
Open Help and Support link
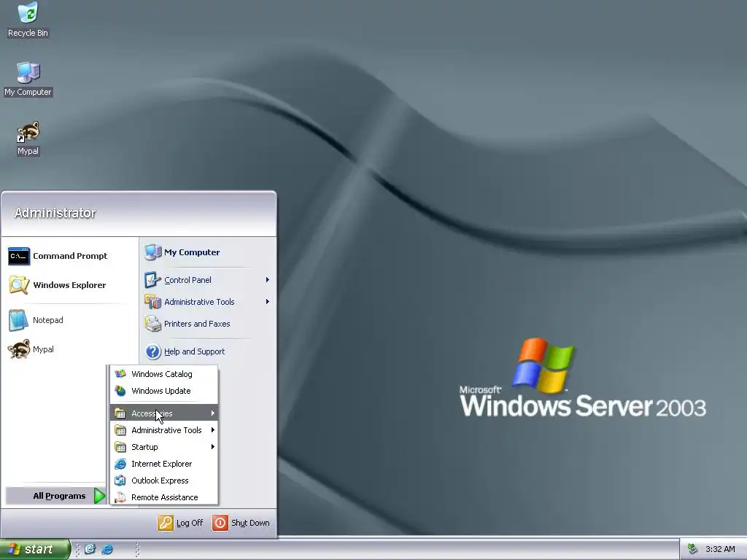(194, 351)
